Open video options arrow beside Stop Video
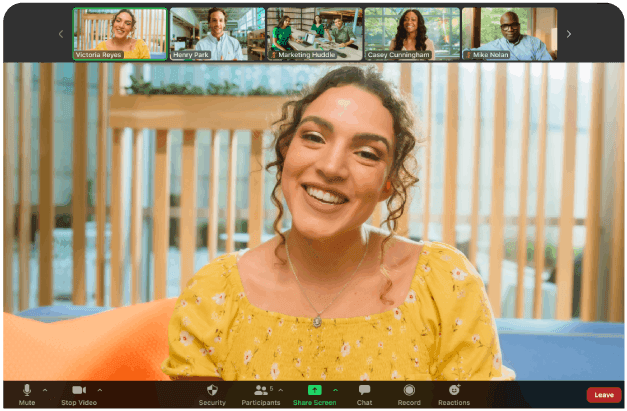 [100, 390]
